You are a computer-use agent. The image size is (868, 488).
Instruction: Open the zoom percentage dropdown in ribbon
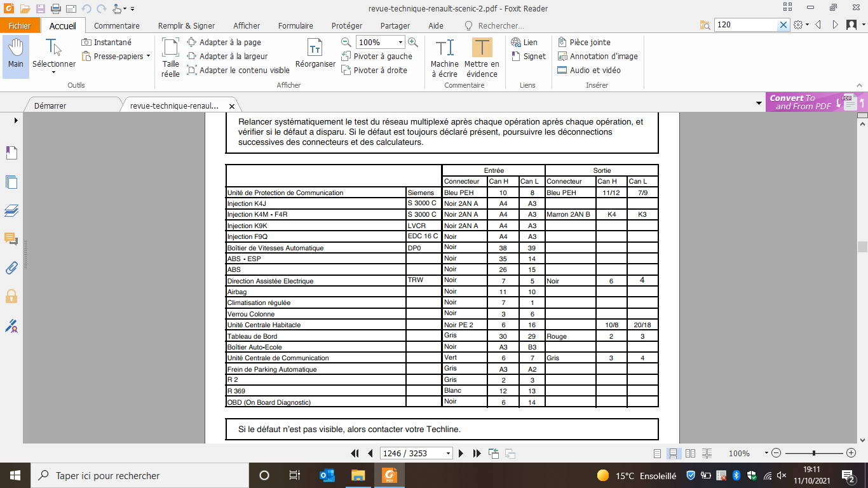(x=400, y=43)
